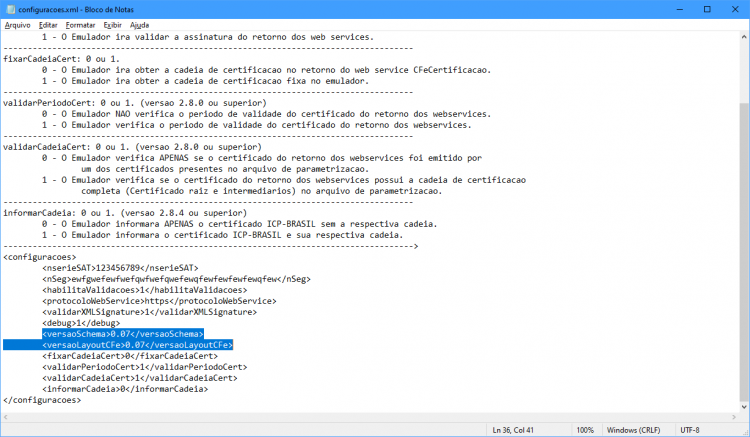This screenshot has height=437, width=750.
Task: Click the vertical scrollbar thumb
Action: (x=744, y=251)
